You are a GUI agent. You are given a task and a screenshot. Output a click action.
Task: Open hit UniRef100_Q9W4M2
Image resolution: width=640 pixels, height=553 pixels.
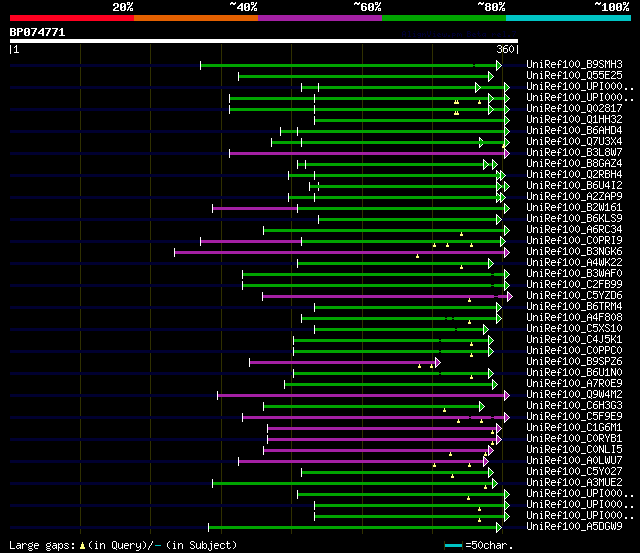click(574, 395)
